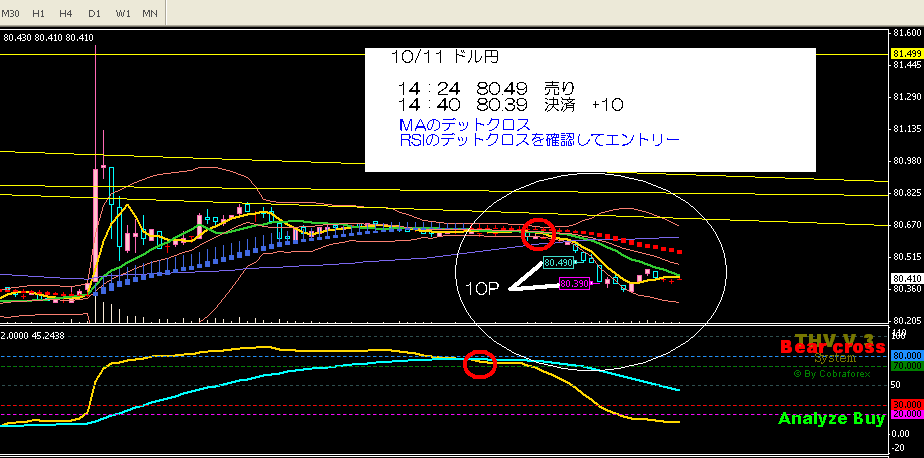The height and width of the screenshot is (458, 924).
Task: Click the '14:24 80.49 売り' entry line
Action: pyautogui.click(x=486, y=89)
